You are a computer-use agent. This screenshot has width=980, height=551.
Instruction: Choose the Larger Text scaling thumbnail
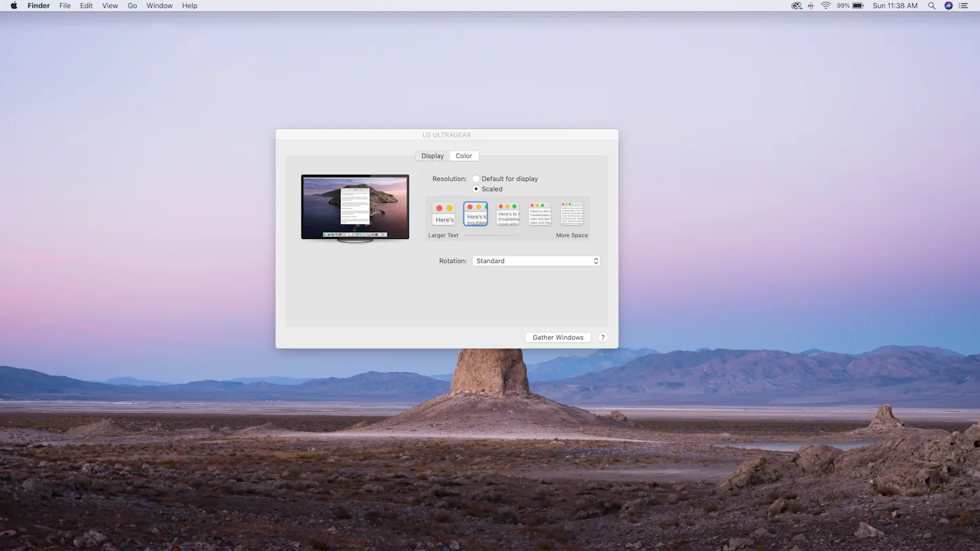point(443,214)
